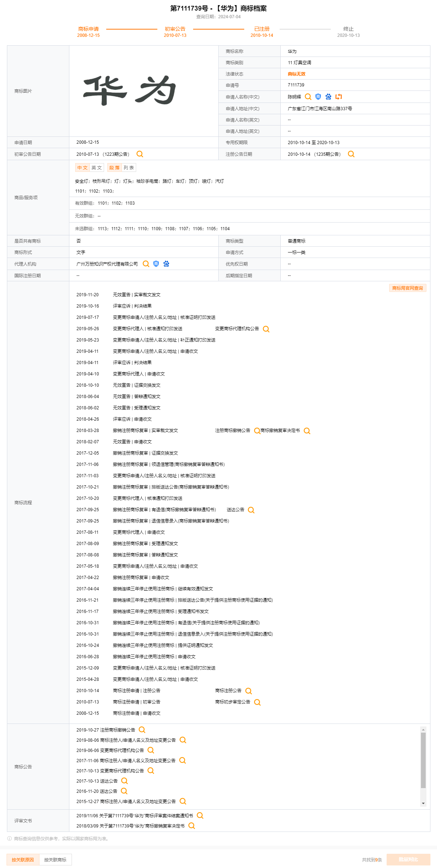Click the 2016-06-28 撤销连续三年停止使用 申请收文 row
The image size is (437, 868).
pos(136,657)
